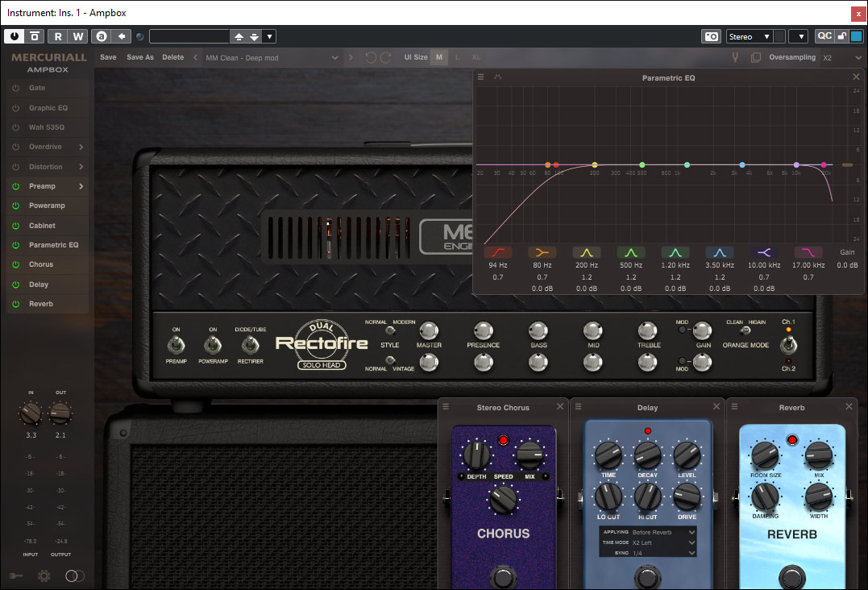Select Cabinet in the module list
This screenshot has width=868, height=590.
coord(43,226)
